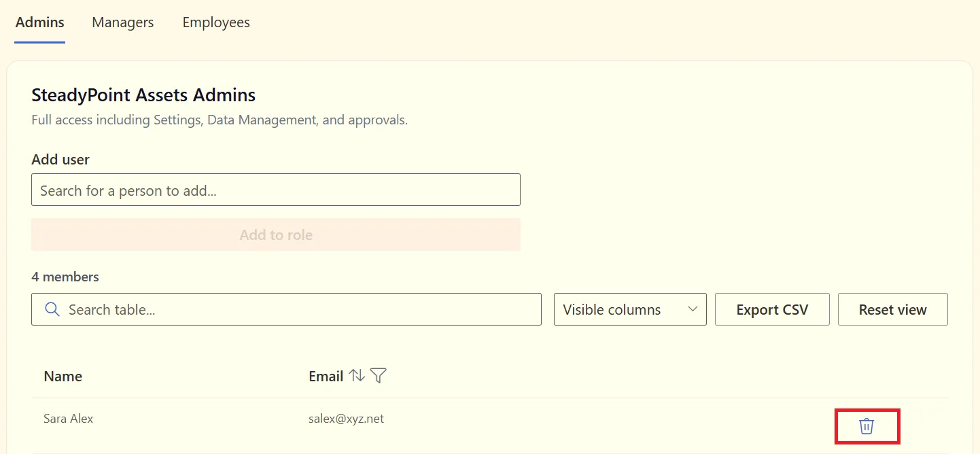Switch to the Employees tab
Screen dimensions: 980x454
pyautogui.click(x=216, y=22)
